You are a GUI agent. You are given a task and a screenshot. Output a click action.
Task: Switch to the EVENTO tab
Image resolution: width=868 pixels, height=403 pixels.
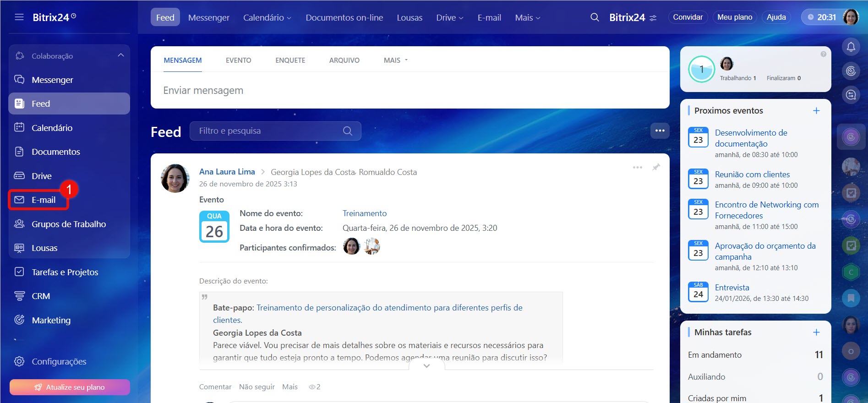238,60
